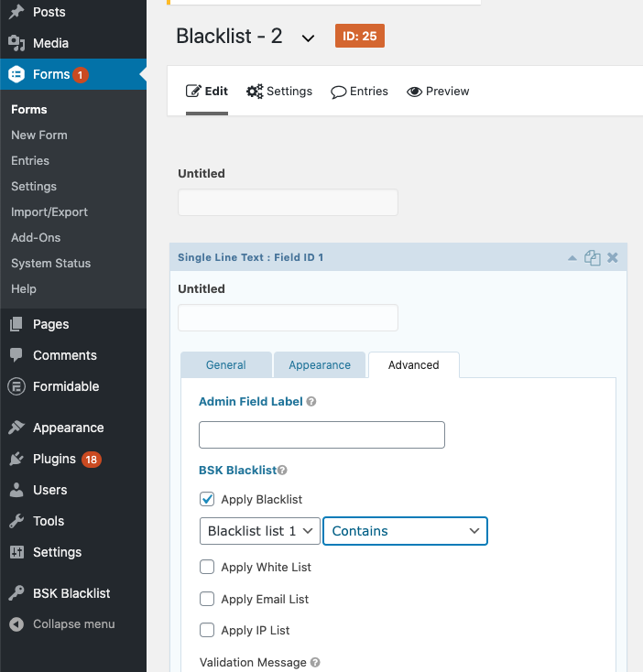This screenshot has height=672, width=643.
Task: Tick the Apply IP List checkbox
Action: (x=207, y=630)
